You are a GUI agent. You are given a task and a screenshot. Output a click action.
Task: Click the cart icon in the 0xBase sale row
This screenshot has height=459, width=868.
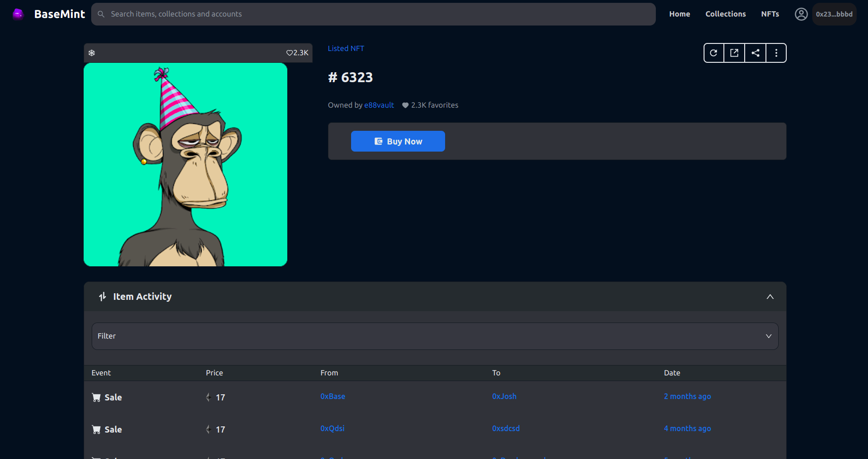[x=96, y=398]
